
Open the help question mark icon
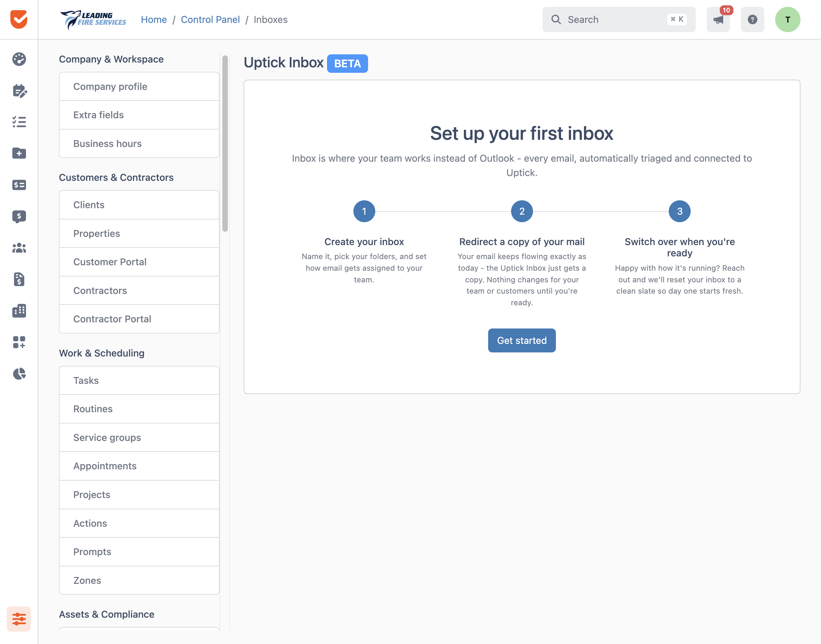(x=752, y=19)
